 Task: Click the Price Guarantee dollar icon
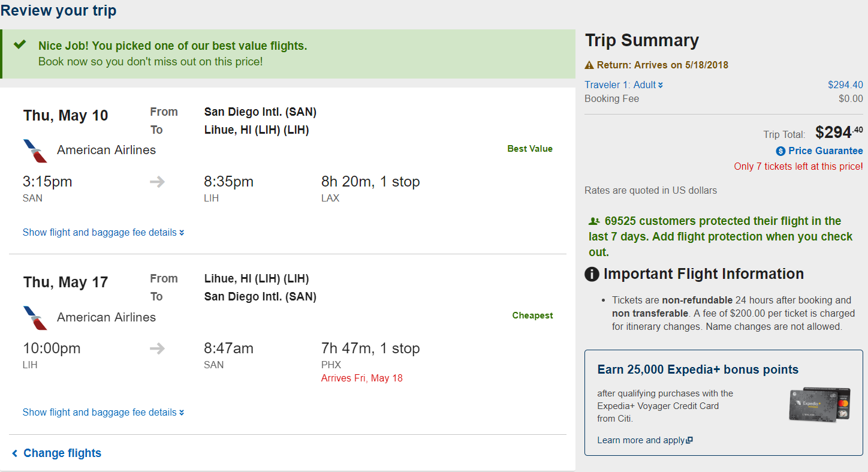780,151
